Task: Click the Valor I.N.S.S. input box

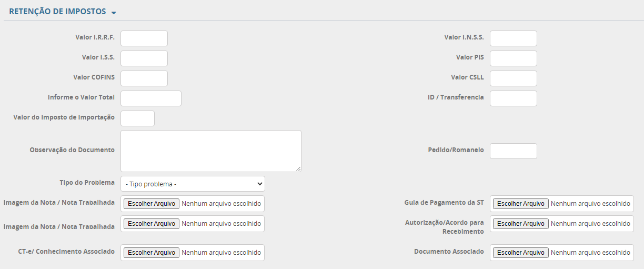Action: (x=513, y=38)
